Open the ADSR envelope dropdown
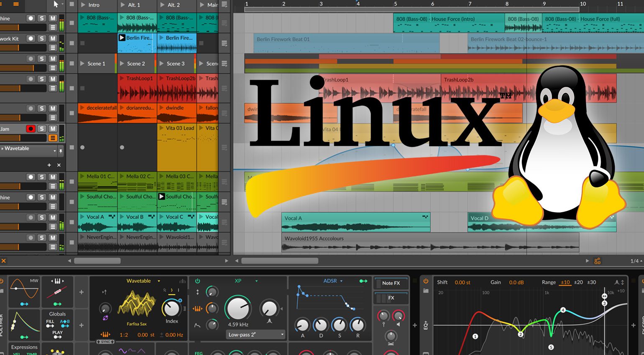Image resolution: width=644 pixels, height=355 pixels. point(341,281)
